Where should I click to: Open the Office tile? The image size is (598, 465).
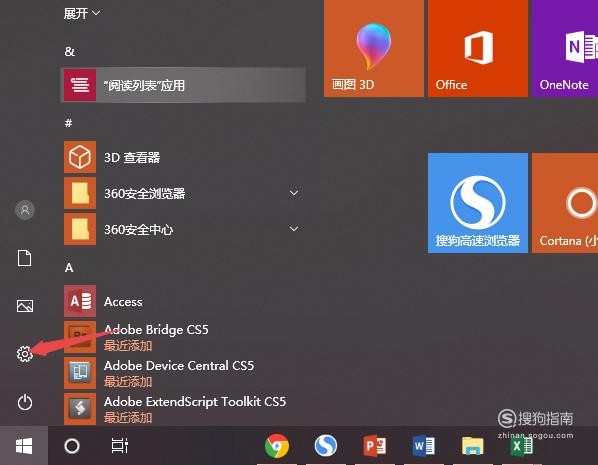pyautogui.click(x=478, y=48)
